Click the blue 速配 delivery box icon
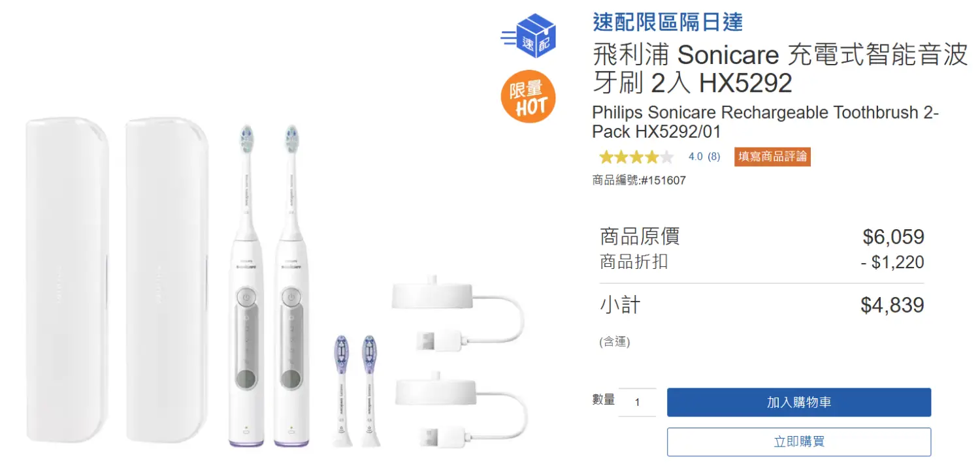The image size is (980, 468). [529, 36]
